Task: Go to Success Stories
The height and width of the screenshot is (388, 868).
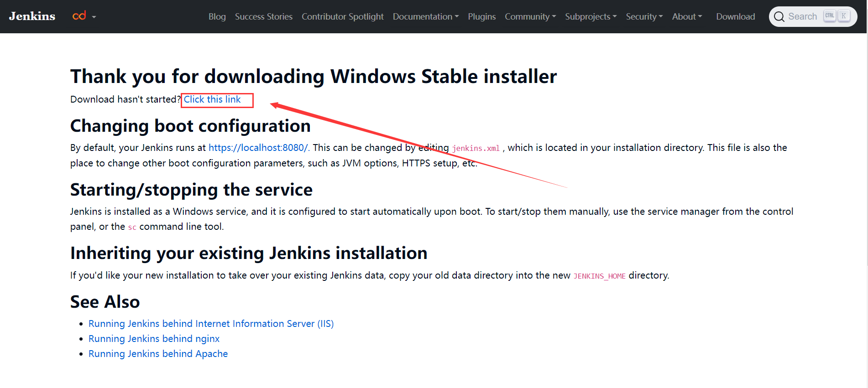Action: pyautogui.click(x=264, y=16)
